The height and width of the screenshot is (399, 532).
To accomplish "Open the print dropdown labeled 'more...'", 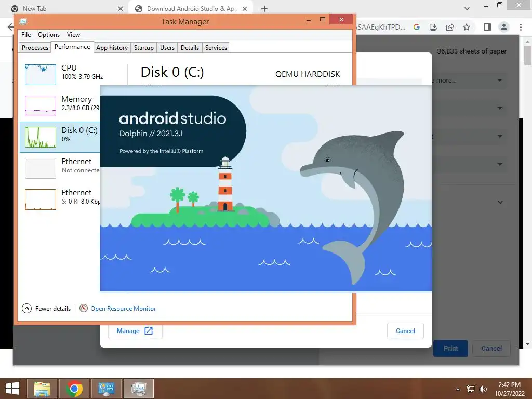I will coord(470,81).
